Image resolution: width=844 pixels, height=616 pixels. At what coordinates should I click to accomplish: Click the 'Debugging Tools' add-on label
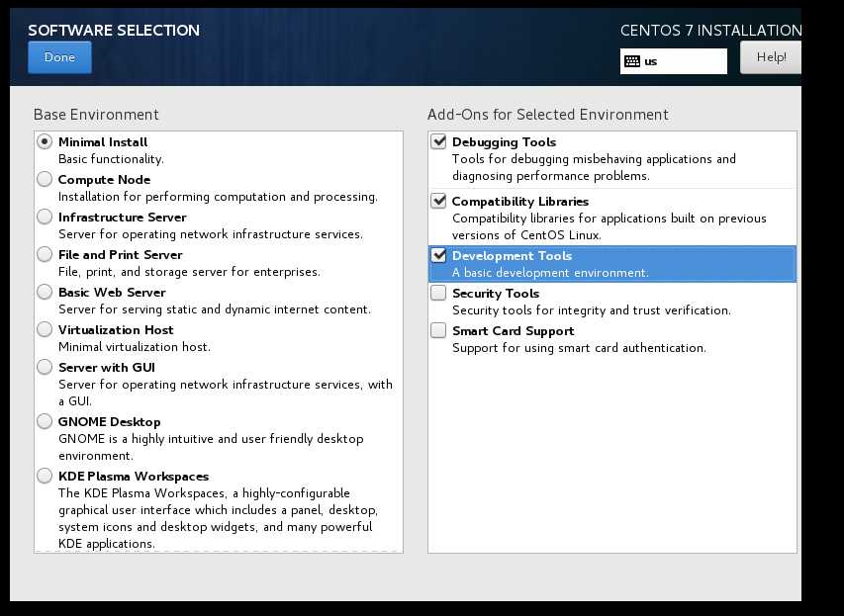pos(505,142)
